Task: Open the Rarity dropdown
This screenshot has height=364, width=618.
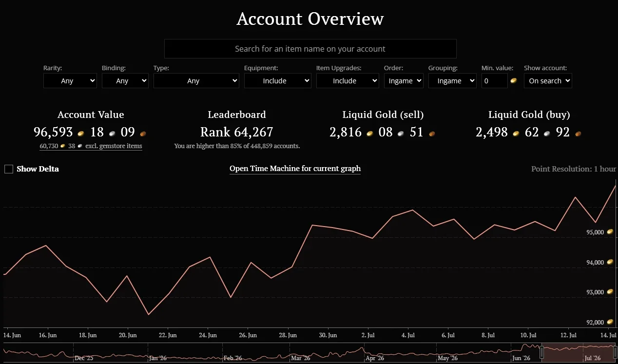Action: (x=70, y=81)
